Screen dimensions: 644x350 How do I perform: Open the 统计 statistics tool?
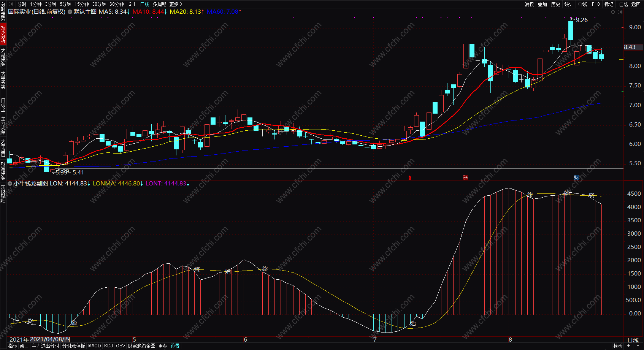tap(569, 4)
